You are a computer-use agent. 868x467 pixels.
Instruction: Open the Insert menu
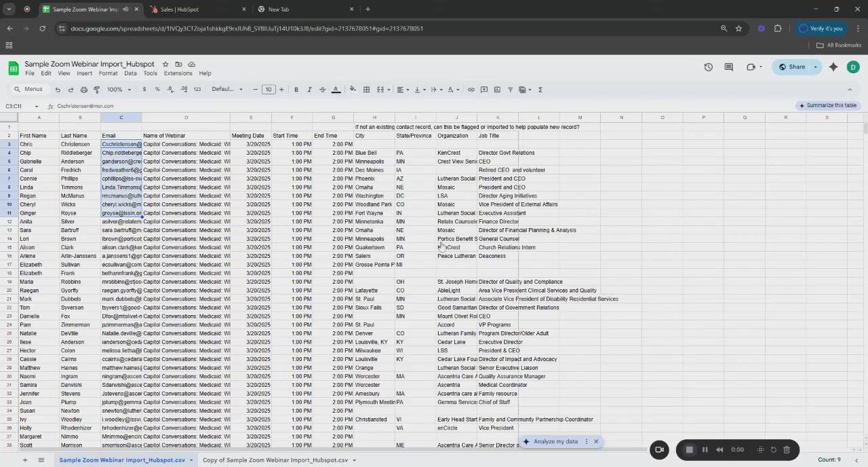(x=84, y=73)
